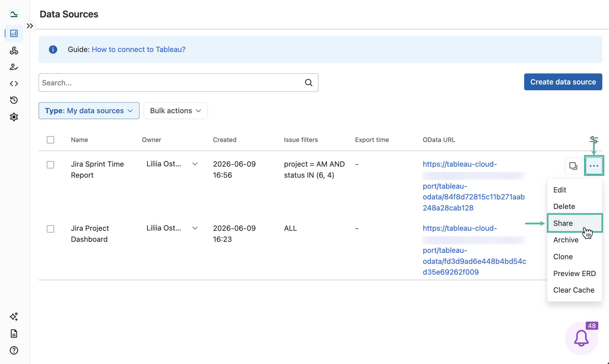
Task: Click created date 2026-06-09 16:56
Action: point(234,170)
